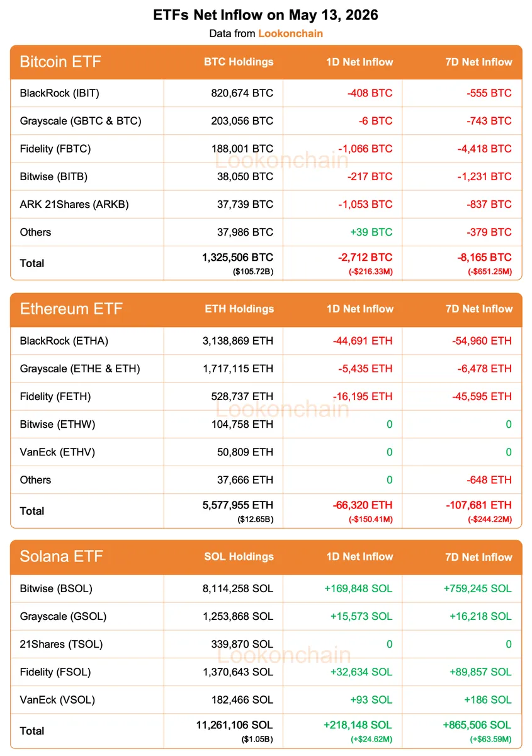Click Solana total +218,148 SOL value
Image resolution: width=532 pixels, height=756 pixels.
[x=357, y=725]
